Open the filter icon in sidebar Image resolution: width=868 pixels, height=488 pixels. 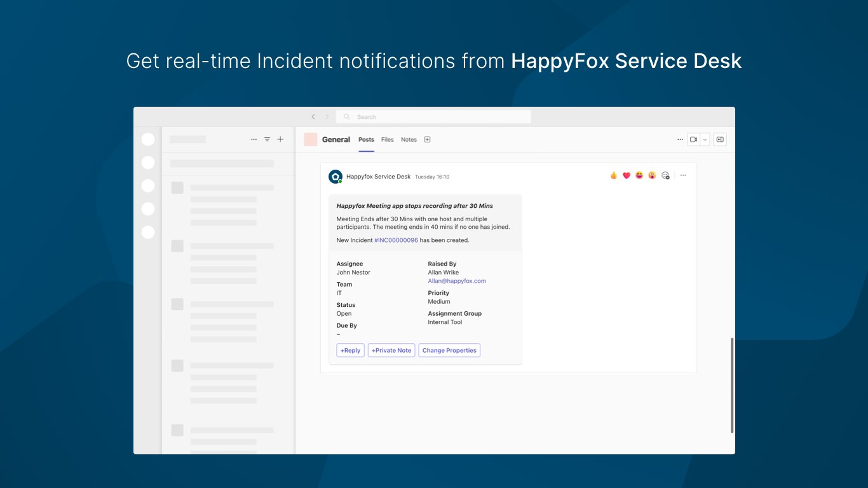267,139
